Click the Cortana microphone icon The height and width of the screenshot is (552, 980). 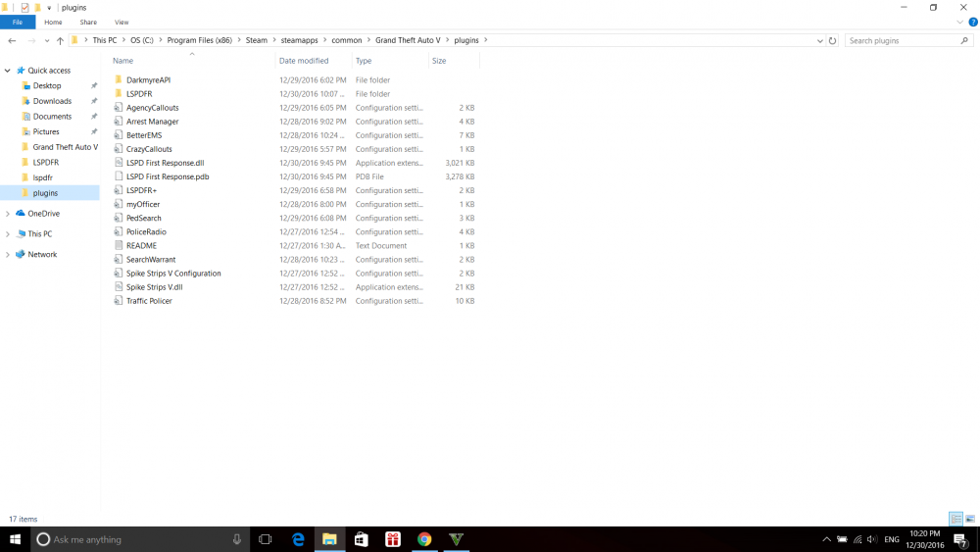237,539
